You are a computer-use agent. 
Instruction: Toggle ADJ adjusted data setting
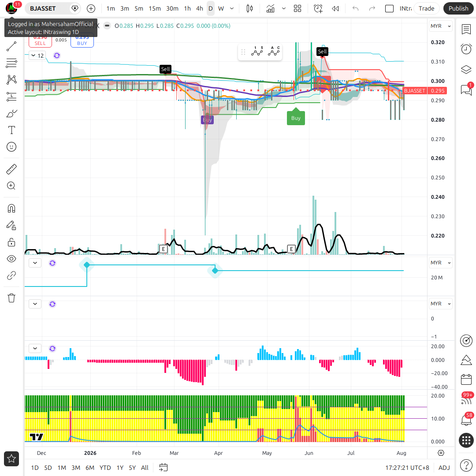tap(444, 468)
